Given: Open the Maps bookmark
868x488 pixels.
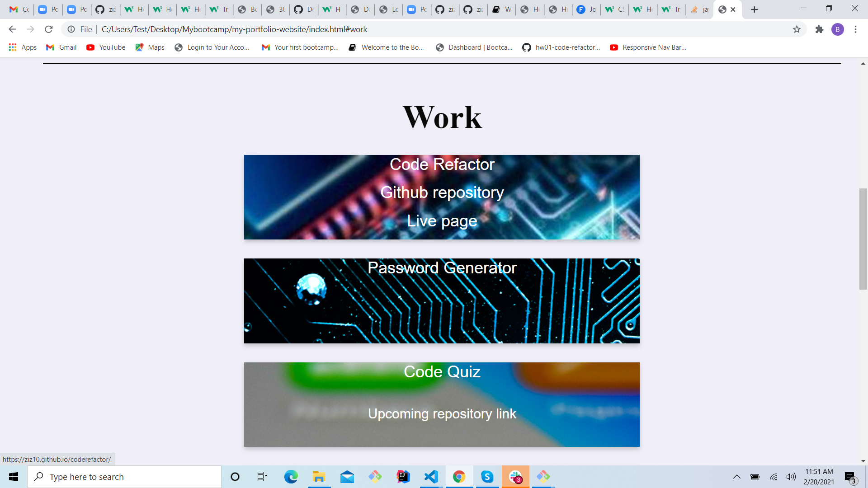Looking at the screenshot, I should point(150,47).
